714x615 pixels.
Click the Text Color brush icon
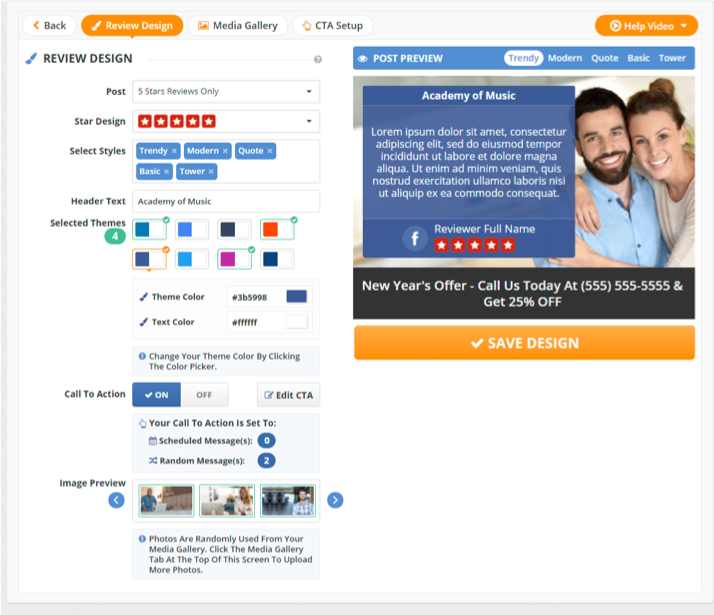pos(143,322)
